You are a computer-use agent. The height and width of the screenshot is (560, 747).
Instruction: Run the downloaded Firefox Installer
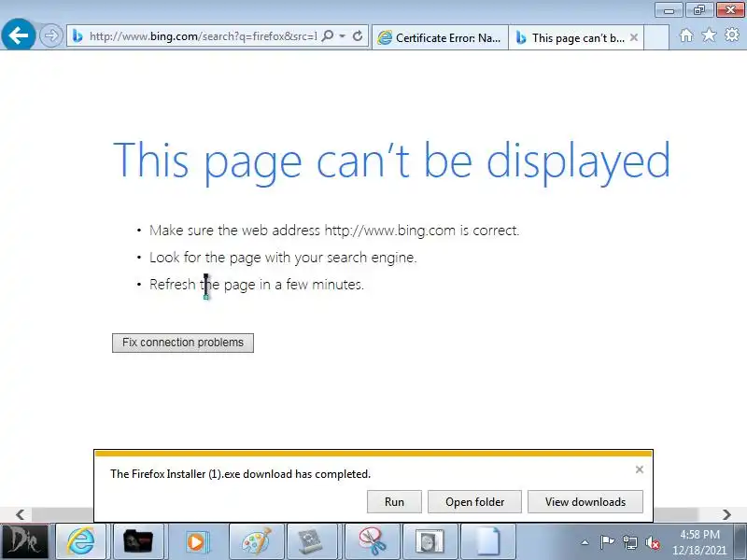coord(394,502)
